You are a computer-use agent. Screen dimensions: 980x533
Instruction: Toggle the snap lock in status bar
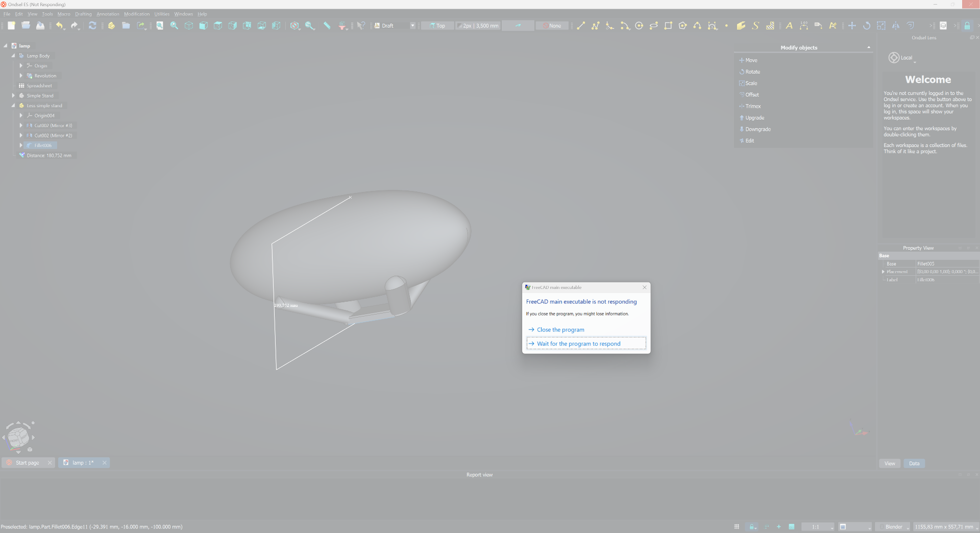[x=752, y=527]
